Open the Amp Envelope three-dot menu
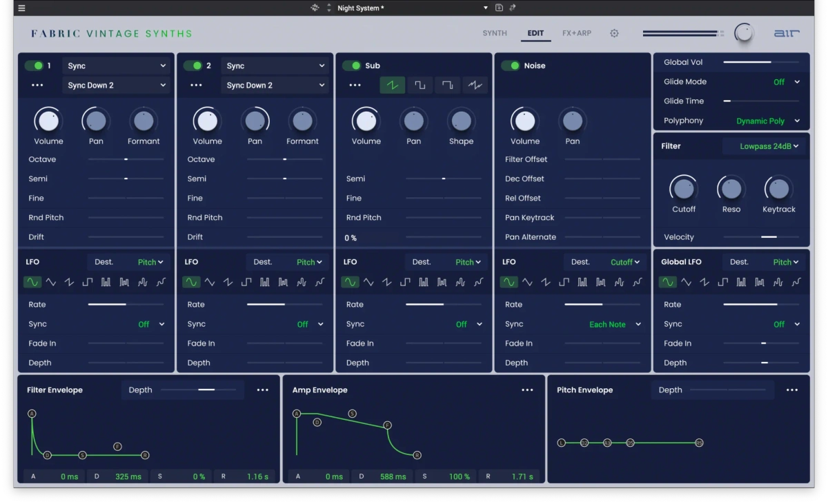The width and height of the screenshot is (828, 504). [528, 390]
